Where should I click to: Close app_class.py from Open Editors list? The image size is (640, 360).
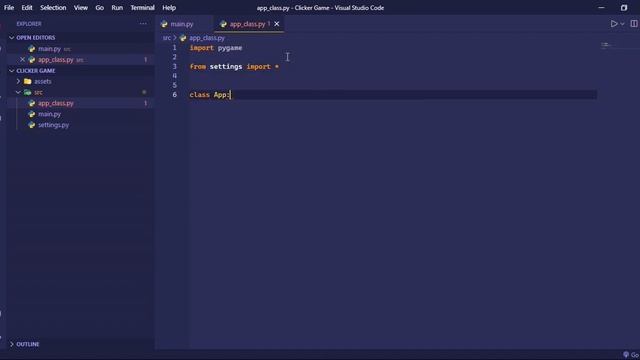pyautogui.click(x=22, y=60)
